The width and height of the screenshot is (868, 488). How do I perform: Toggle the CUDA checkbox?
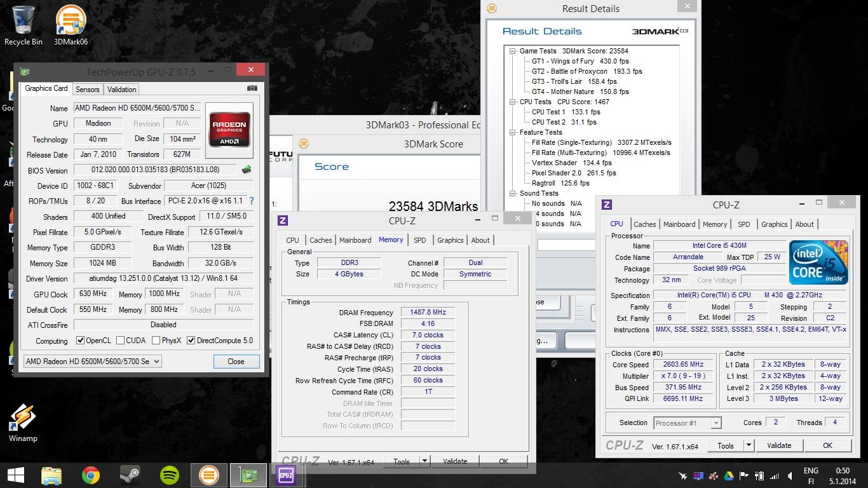[x=120, y=341]
